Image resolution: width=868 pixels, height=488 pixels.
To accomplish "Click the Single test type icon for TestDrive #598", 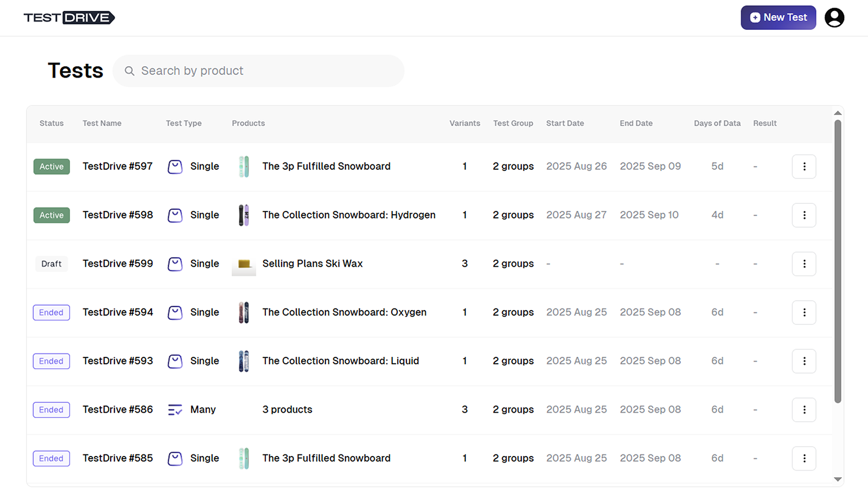I will (175, 215).
